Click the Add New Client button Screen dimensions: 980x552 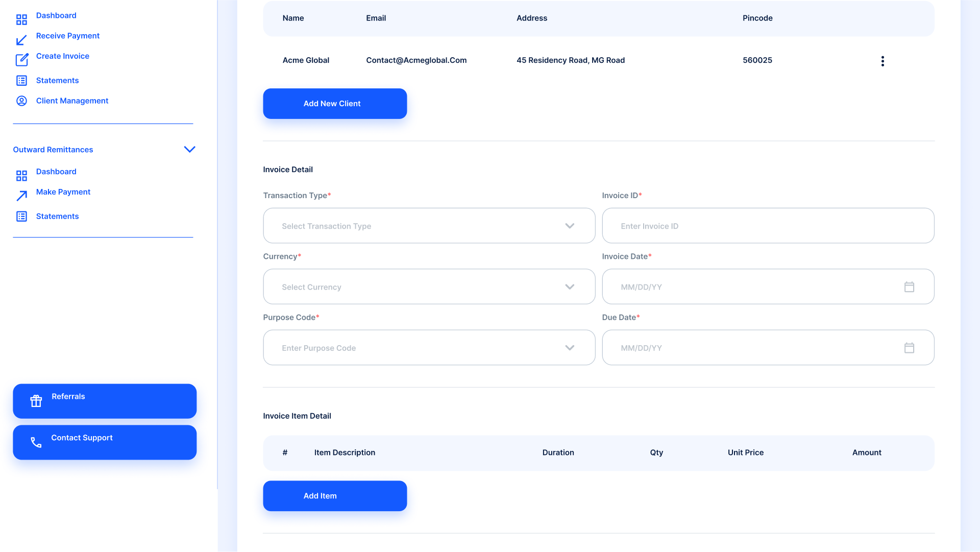(x=335, y=104)
